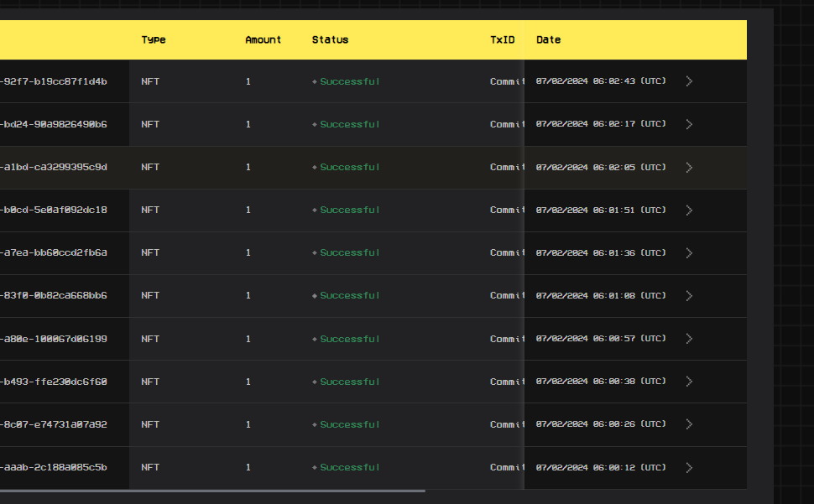
Task: Select ID ending -a7ea-bb60ccd2fb6a
Action: tap(54, 252)
